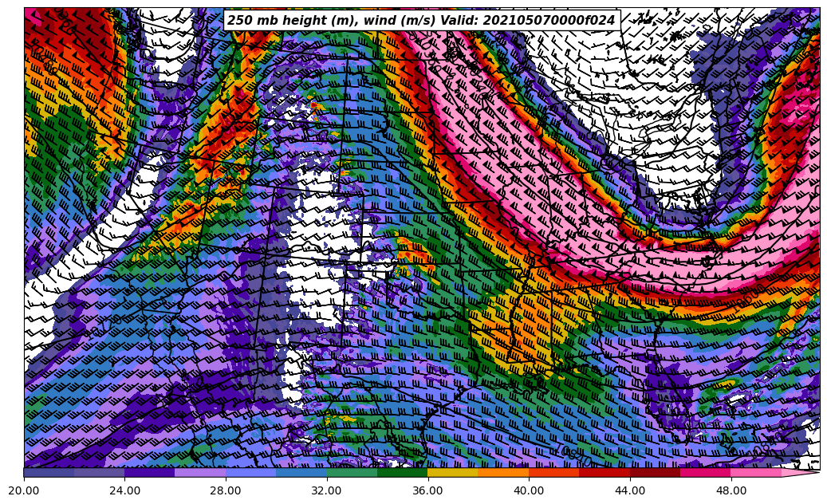
Task: Select the sea green 32–34 colorbar segment
Action: tap(352, 473)
